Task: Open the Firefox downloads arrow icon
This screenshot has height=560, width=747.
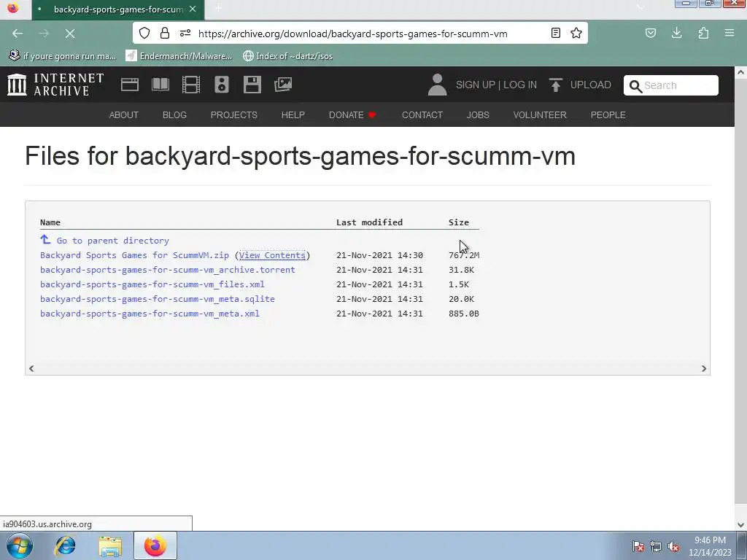Action: (x=676, y=33)
